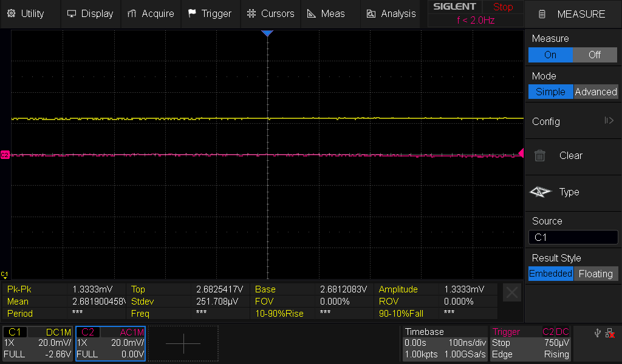Viewport: 622px width, 364px height.
Task: Turn Measure Off
Action: 595,55
